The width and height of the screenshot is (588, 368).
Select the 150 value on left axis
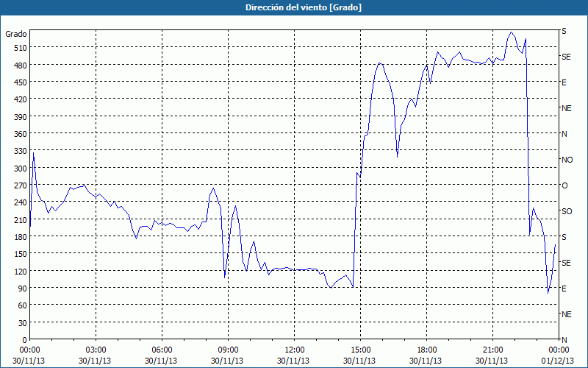click(21, 254)
